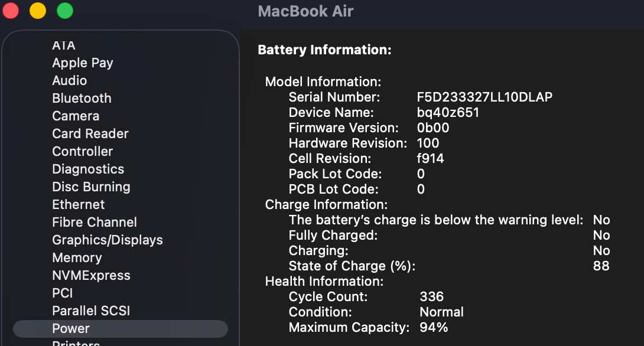Image resolution: width=644 pixels, height=346 pixels.
Task: Open the Parallel SCSI section
Action: [90, 311]
